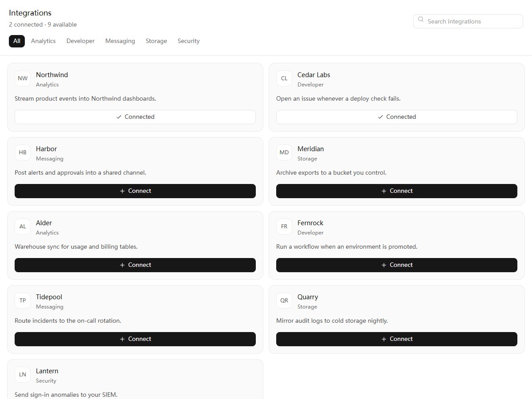
Task: Click the Alder card title
Action: tap(44, 223)
